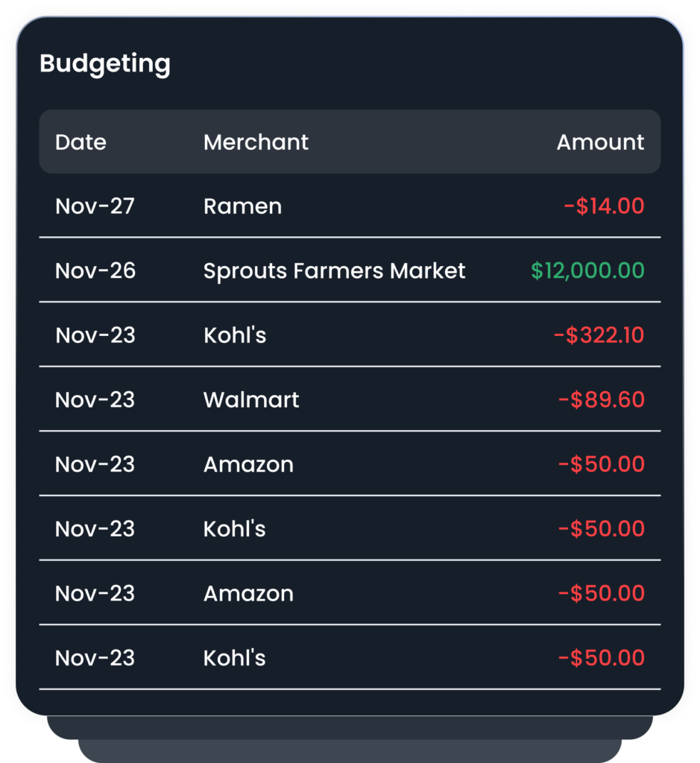Screen dimensions: 700x763
Task: Click the top table header bar
Action: point(350,142)
